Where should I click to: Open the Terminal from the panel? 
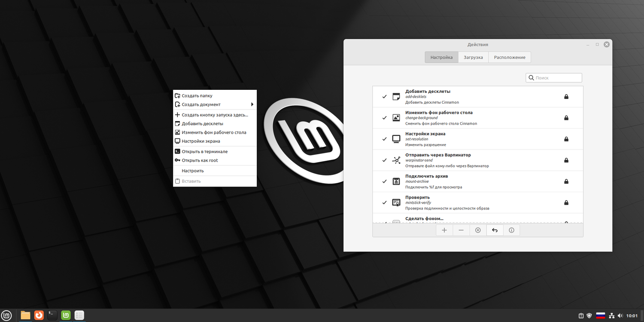pos(52,316)
